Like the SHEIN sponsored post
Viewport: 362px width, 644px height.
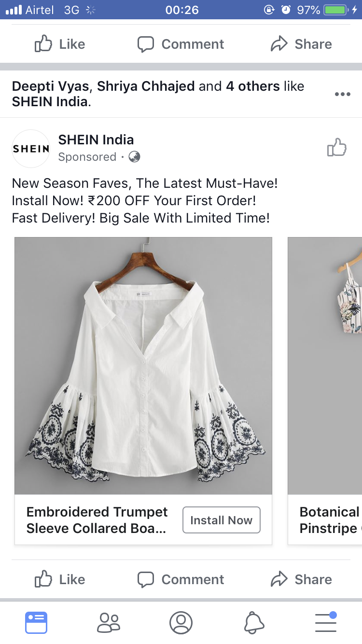coord(60,579)
